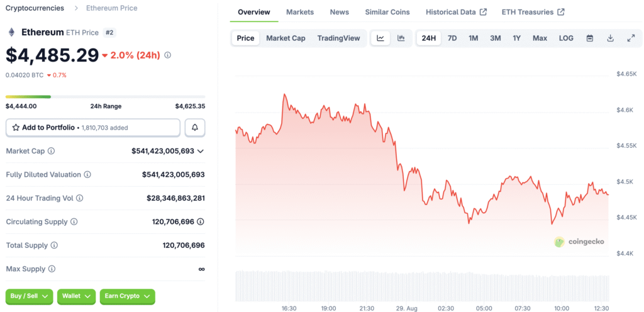This screenshot has width=644, height=312.
Task: Open the Buy / Sell dropdown
Action: pos(30,296)
